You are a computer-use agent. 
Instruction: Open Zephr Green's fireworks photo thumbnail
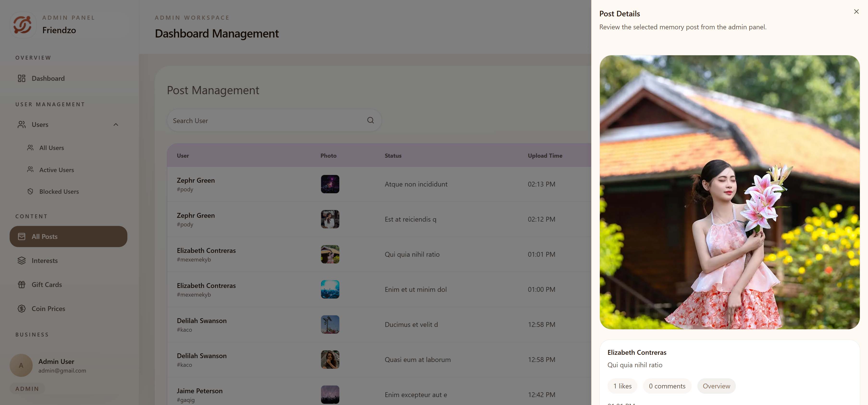(x=330, y=184)
